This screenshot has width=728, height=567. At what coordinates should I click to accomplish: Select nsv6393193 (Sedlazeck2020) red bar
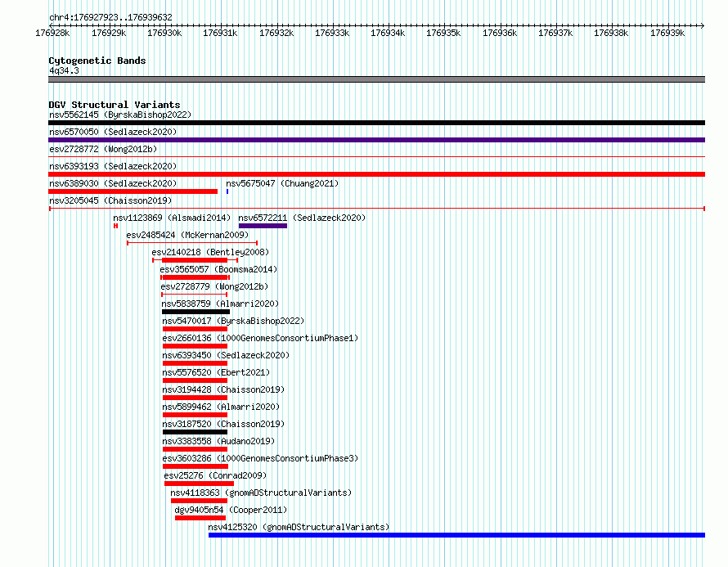click(x=376, y=174)
